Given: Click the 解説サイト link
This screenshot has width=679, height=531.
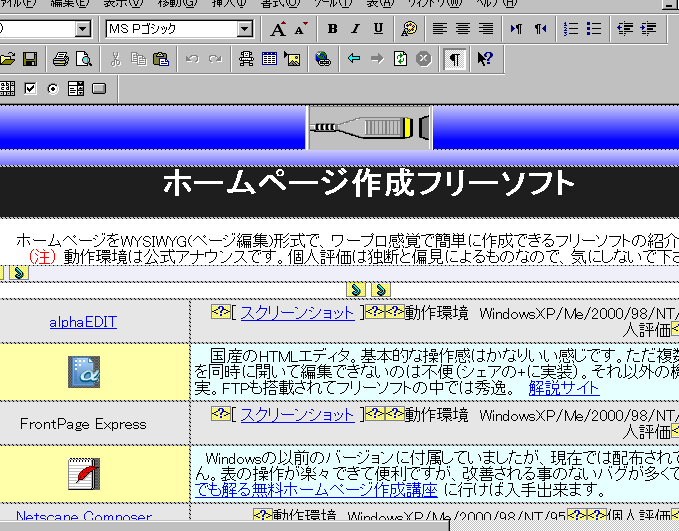Looking at the screenshot, I should click(564, 388).
